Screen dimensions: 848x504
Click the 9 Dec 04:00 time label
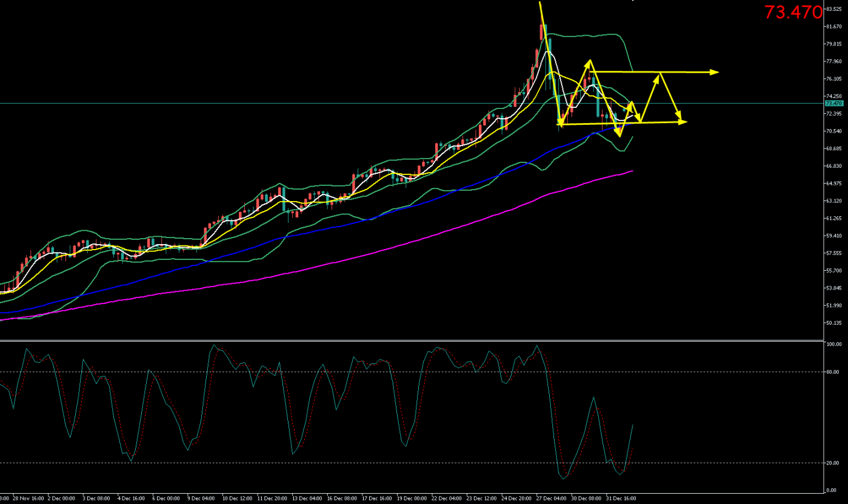199,499
